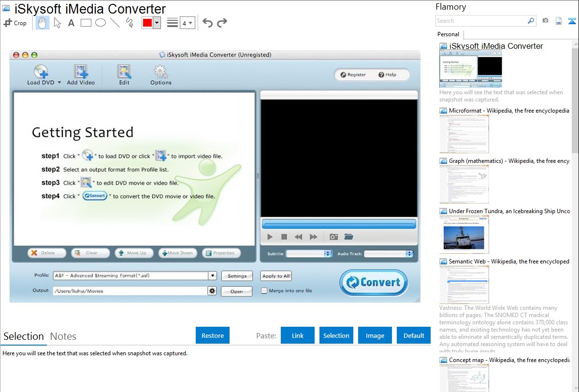Open the Graph (mathematics) snapshot thumbnail
Screen dimensions: 579x392
pyautogui.click(x=464, y=184)
